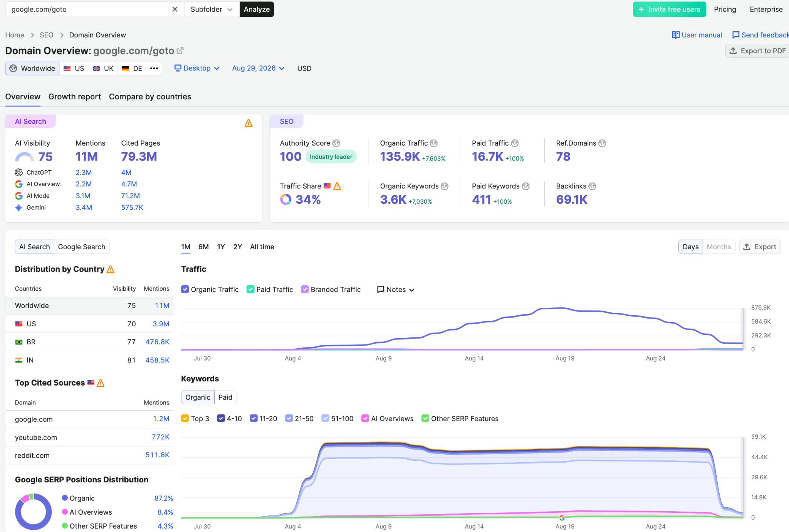
Task: Select the Google Search tab
Action: (82, 247)
